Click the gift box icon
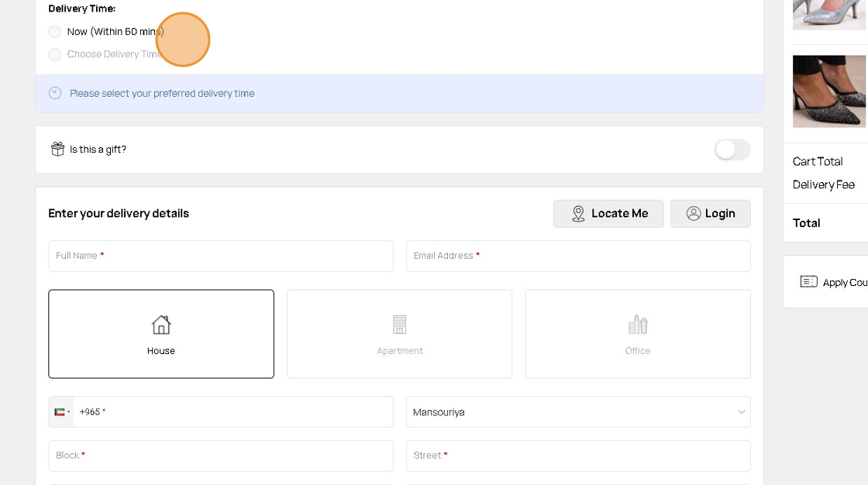 pyautogui.click(x=57, y=149)
